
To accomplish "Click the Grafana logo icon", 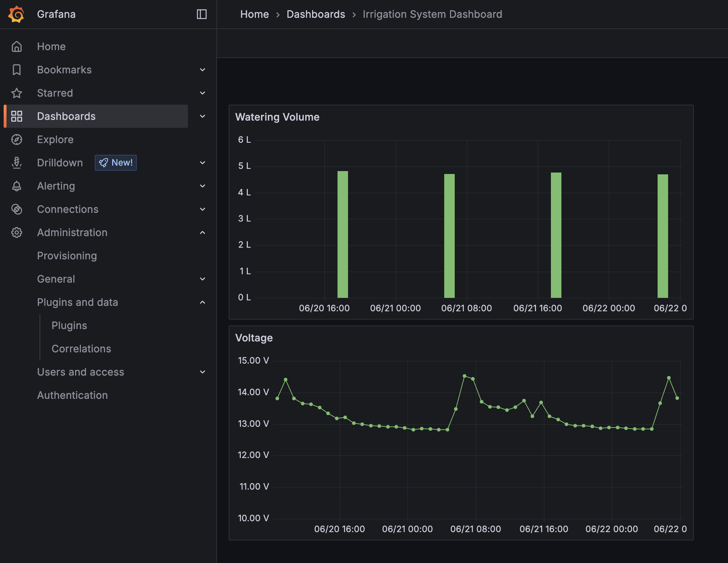I will 16,15.
